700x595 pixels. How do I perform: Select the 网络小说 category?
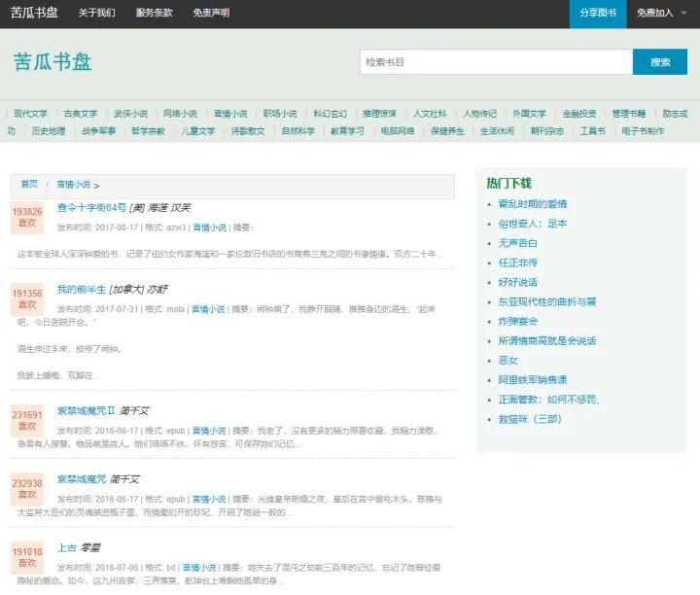coord(181,114)
